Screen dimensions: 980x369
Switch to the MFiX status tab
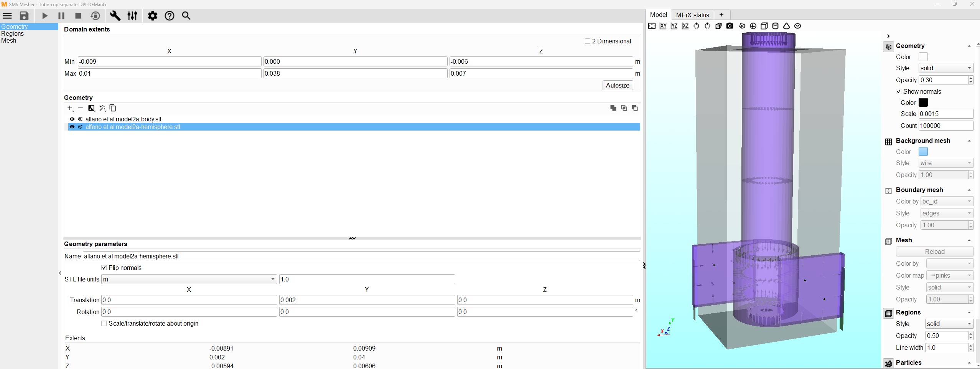tap(692, 15)
